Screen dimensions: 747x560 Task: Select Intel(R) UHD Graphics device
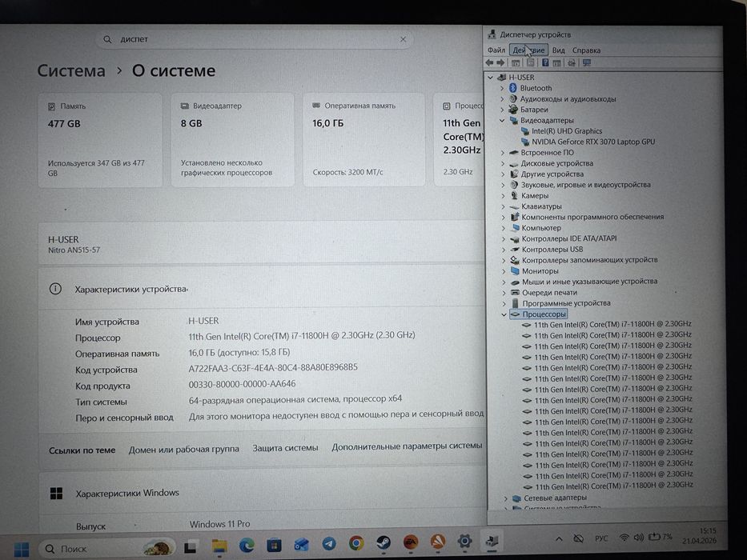pos(566,131)
